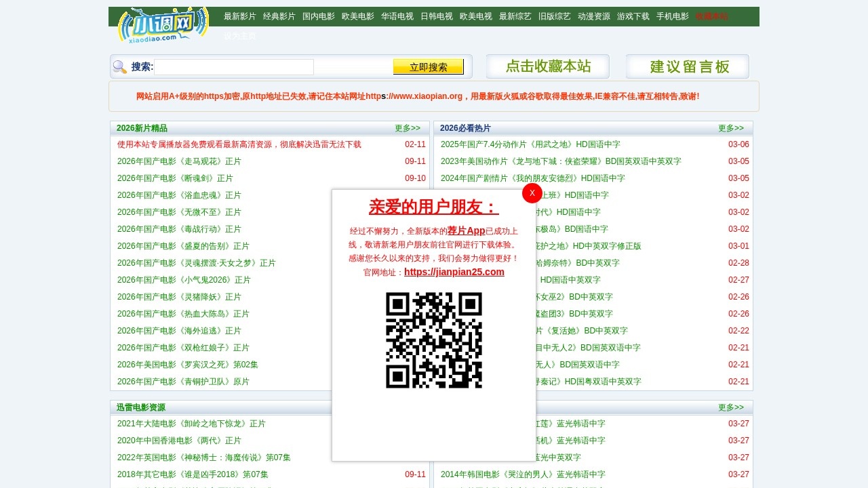Open 2026年国产电影《走马观花》正片
The height and width of the screenshot is (488, 868).
click(x=179, y=161)
